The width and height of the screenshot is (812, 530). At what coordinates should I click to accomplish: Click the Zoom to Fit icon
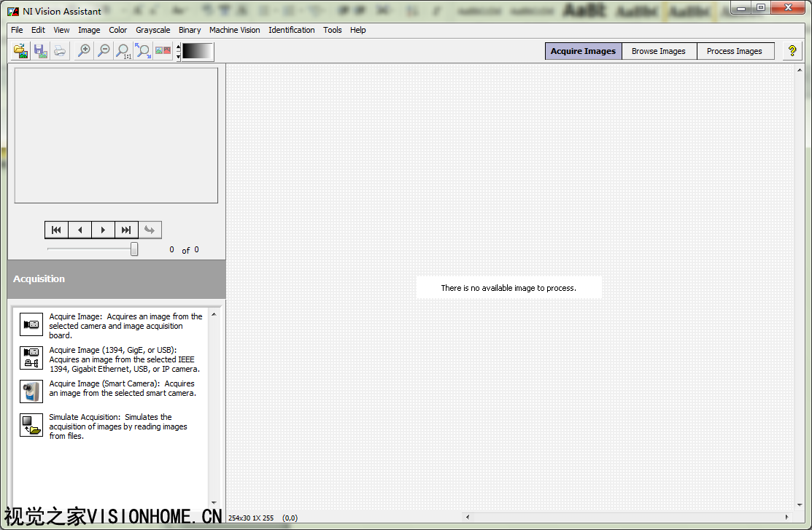(143, 51)
